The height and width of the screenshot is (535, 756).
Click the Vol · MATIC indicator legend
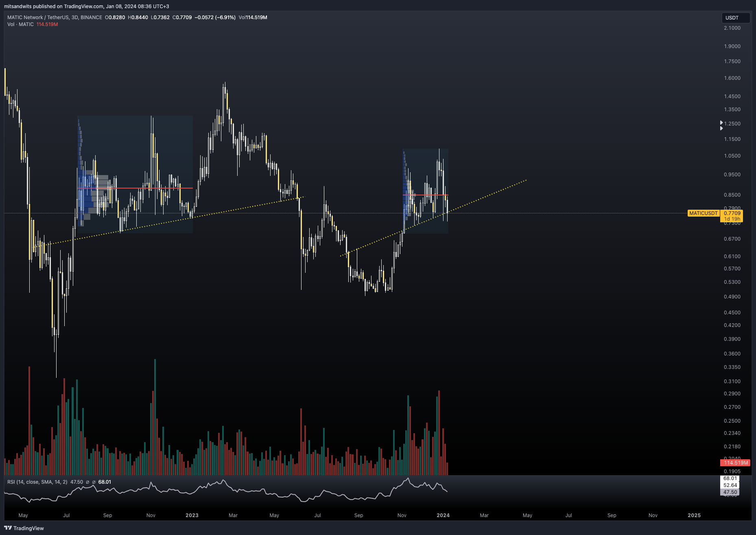[x=20, y=24]
